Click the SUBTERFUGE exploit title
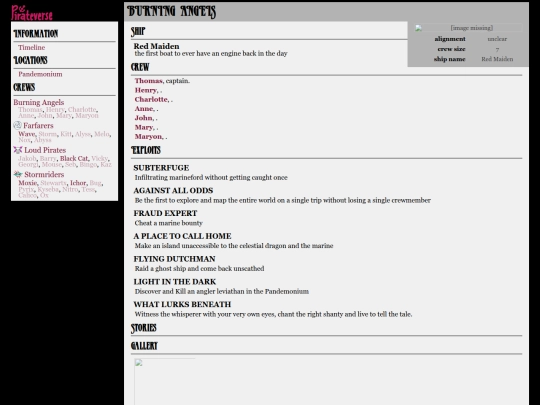 pyautogui.click(x=161, y=168)
